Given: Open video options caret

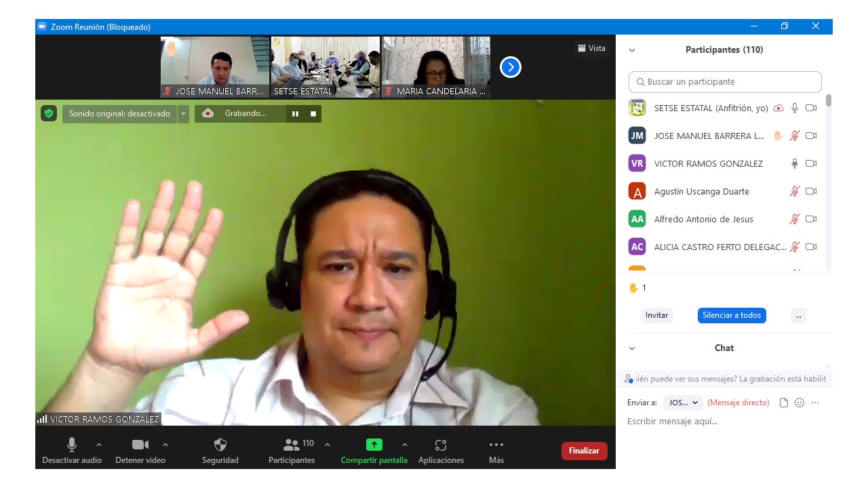Looking at the screenshot, I should click(x=165, y=445).
